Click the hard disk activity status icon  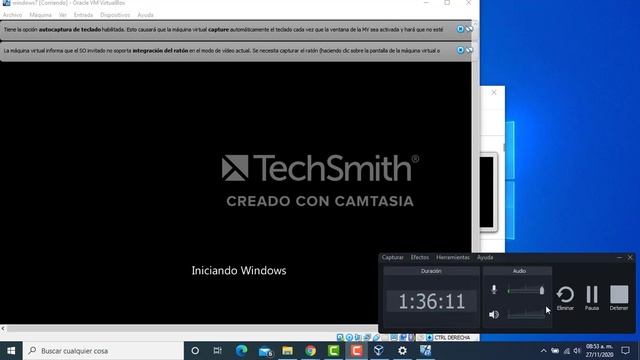[x=340, y=338]
